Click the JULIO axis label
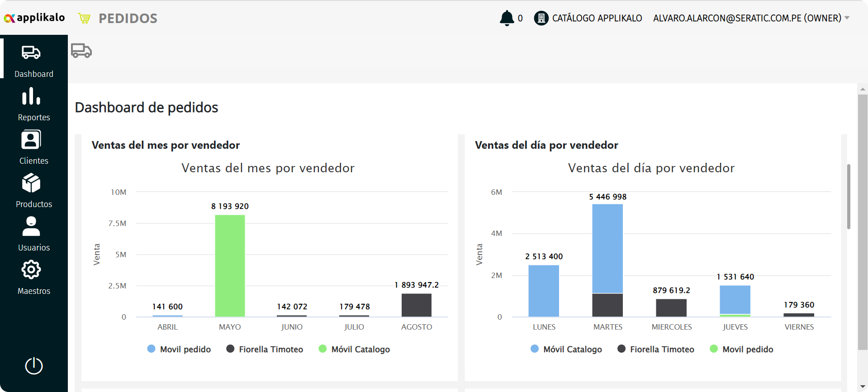This screenshot has width=868, height=392. coord(354,327)
